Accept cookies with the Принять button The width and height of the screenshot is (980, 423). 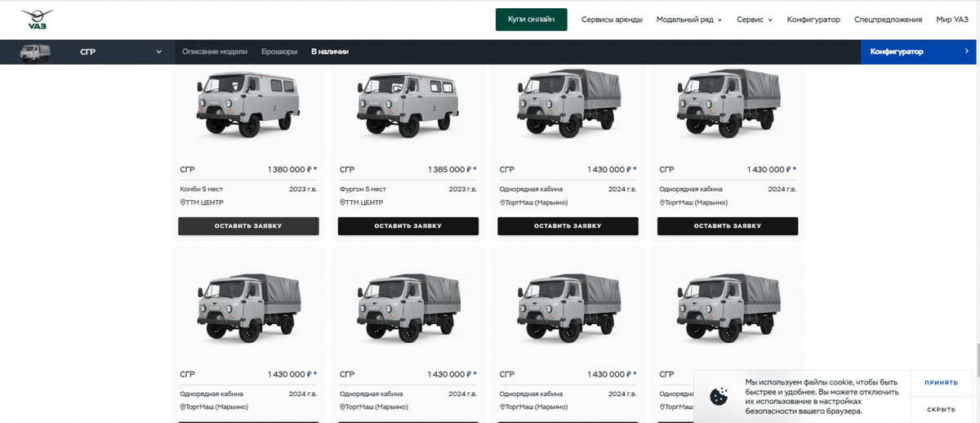pos(942,382)
